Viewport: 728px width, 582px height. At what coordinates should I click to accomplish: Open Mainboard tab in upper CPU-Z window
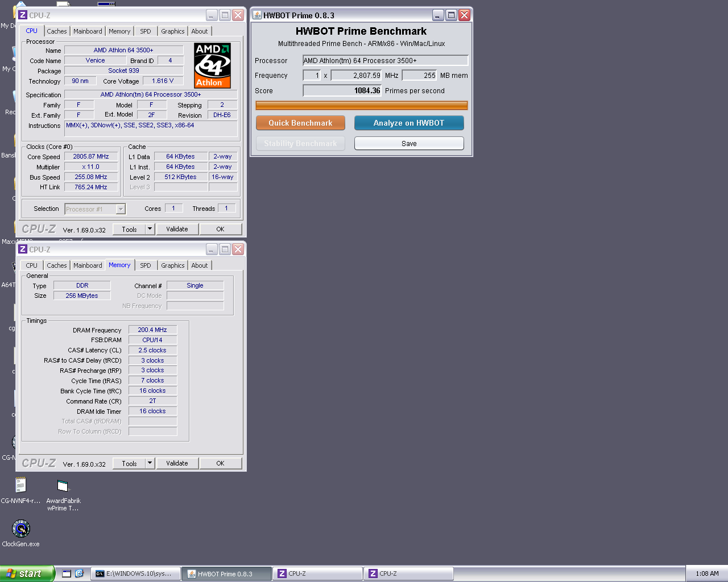pyautogui.click(x=88, y=31)
